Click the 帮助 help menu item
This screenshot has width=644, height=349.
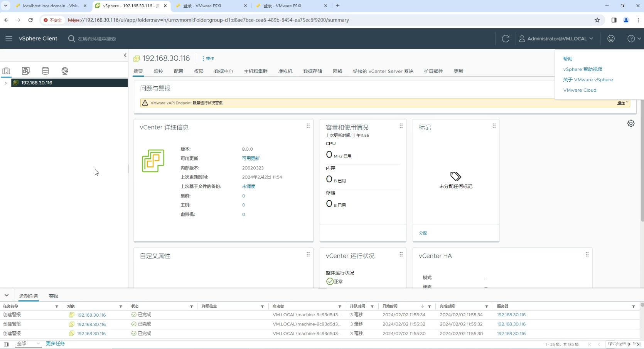click(x=568, y=59)
